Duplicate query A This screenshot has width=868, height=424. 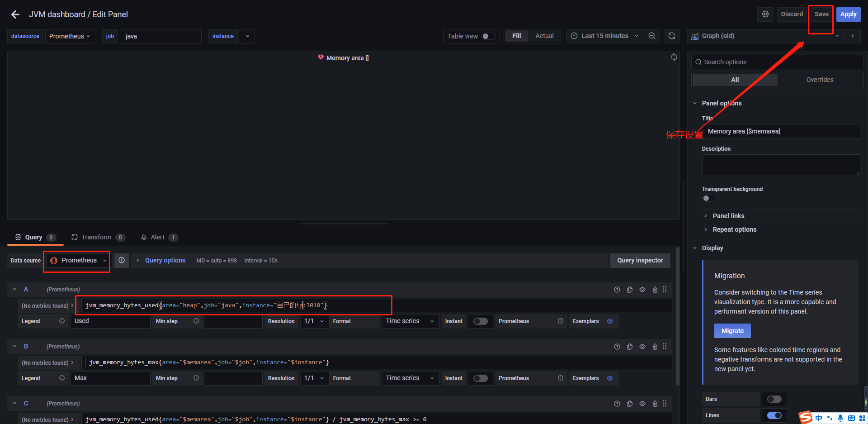[x=630, y=290]
